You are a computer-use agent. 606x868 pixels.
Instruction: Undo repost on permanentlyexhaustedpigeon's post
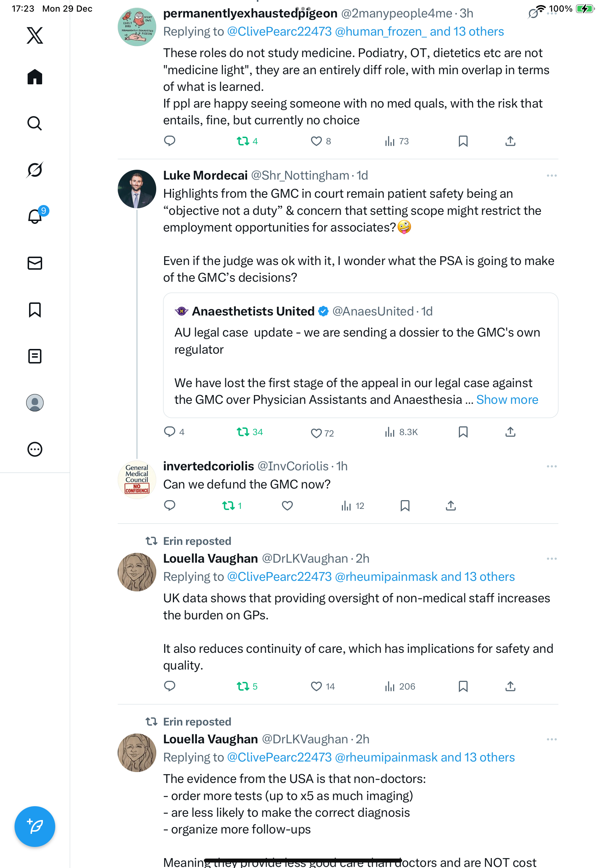243,141
